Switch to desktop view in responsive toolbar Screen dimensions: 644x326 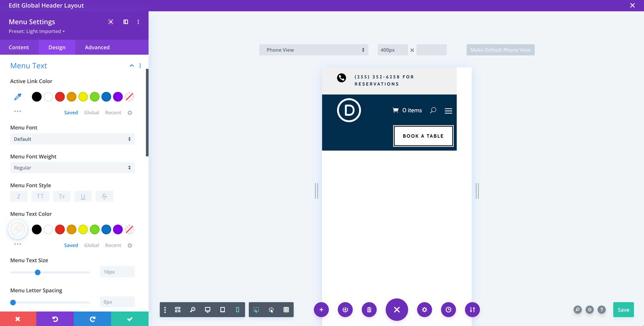click(x=208, y=310)
